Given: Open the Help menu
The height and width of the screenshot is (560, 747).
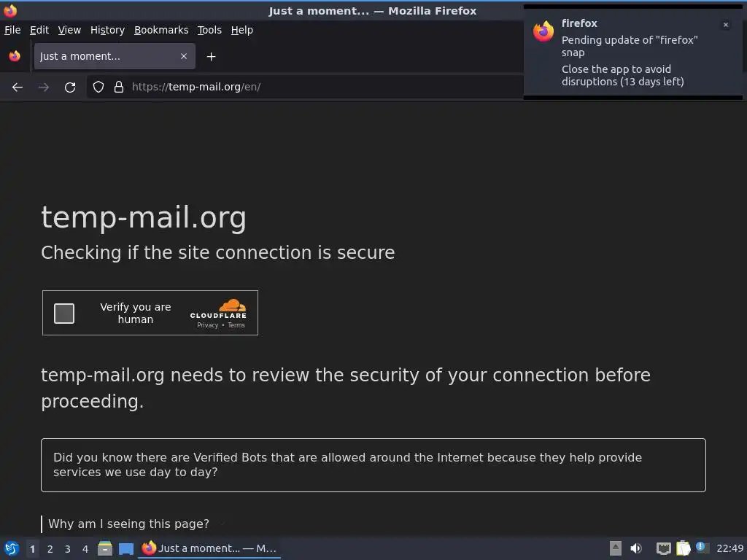Looking at the screenshot, I should 242,30.
